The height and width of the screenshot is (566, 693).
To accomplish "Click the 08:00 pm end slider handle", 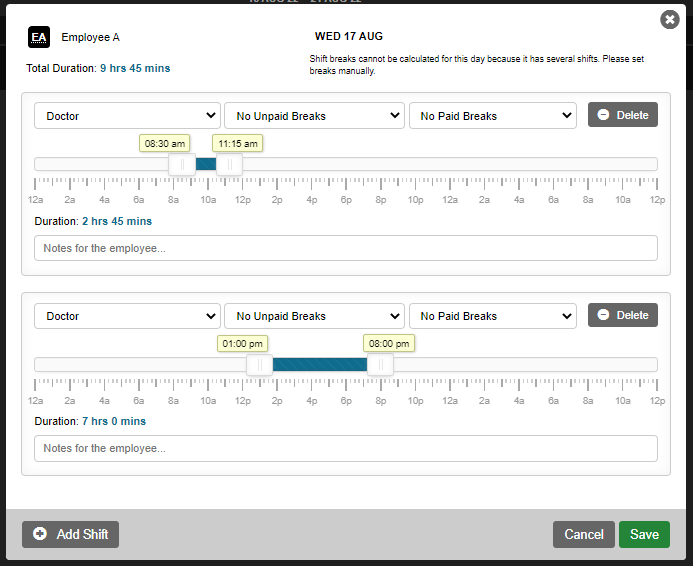I will pyautogui.click(x=380, y=365).
